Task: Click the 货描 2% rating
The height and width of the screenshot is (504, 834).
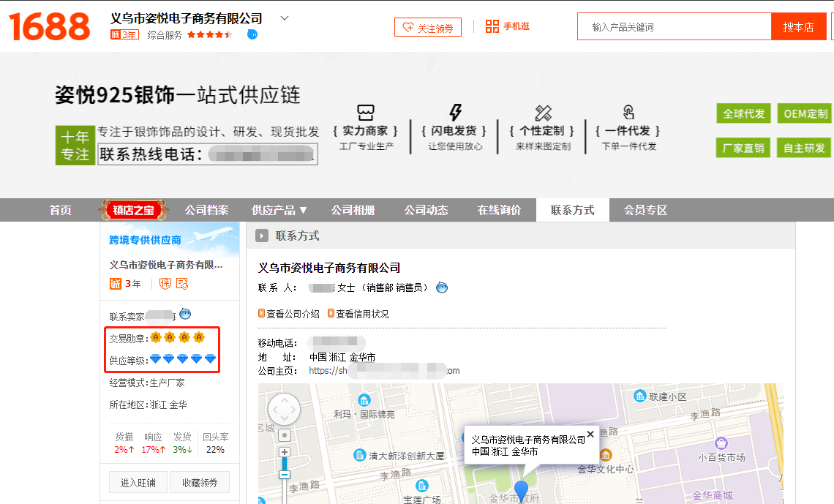Action: [124, 443]
